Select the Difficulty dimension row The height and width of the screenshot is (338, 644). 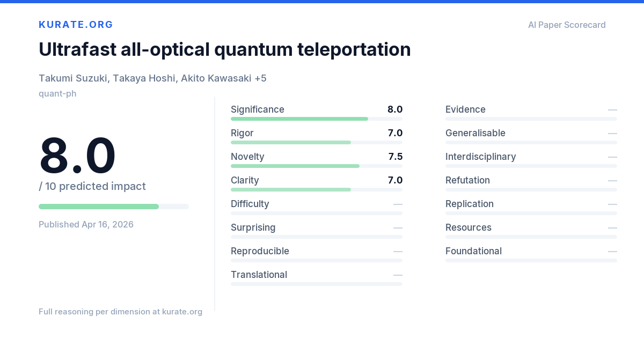[x=317, y=207]
